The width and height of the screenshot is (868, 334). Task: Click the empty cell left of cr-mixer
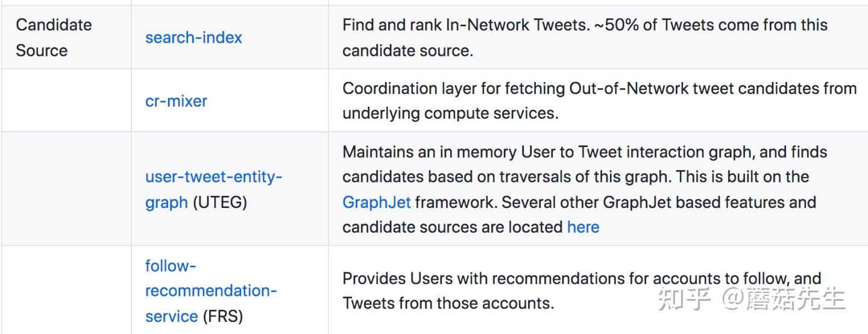66,101
